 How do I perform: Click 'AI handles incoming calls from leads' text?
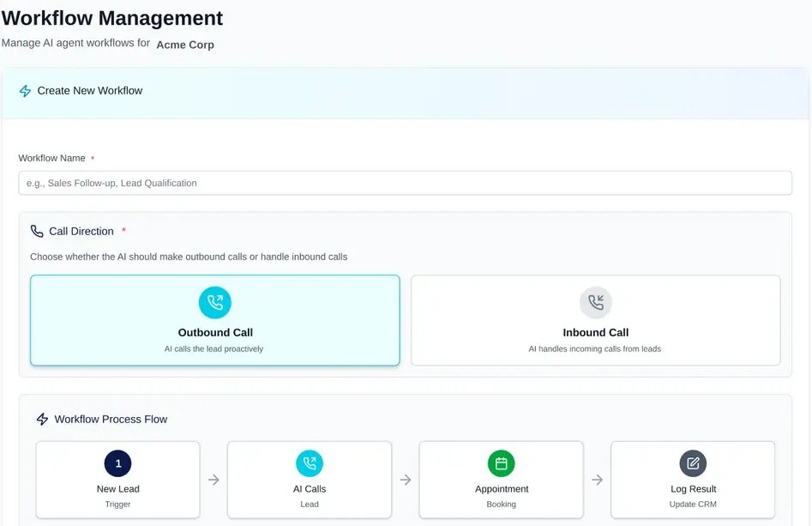click(x=594, y=348)
